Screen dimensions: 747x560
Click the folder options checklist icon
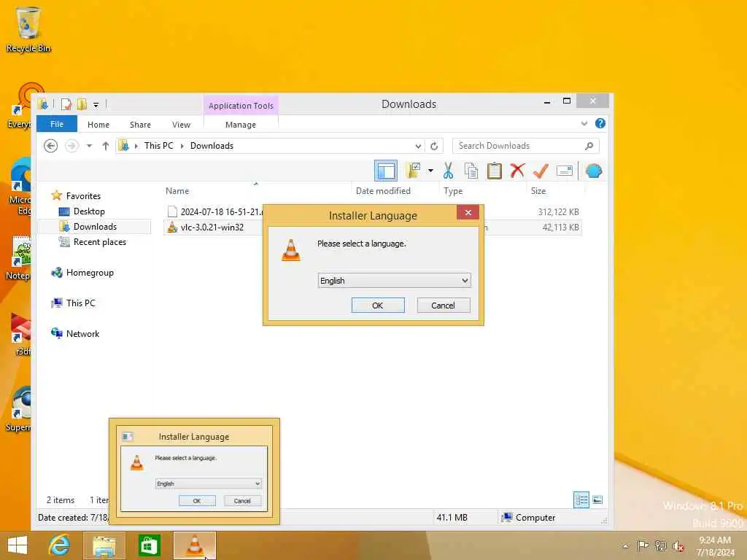coord(413,171)
